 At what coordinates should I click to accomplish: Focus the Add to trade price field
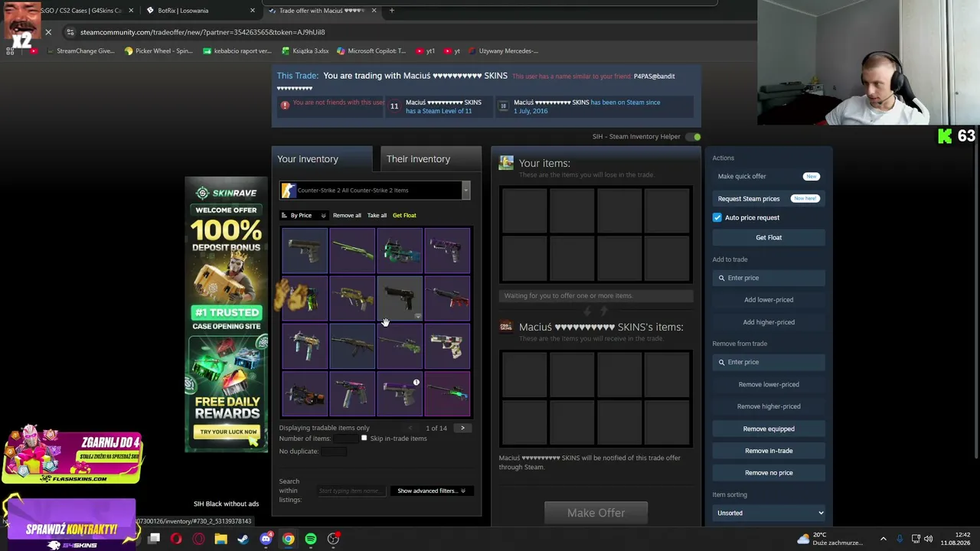tap(769, 278)
